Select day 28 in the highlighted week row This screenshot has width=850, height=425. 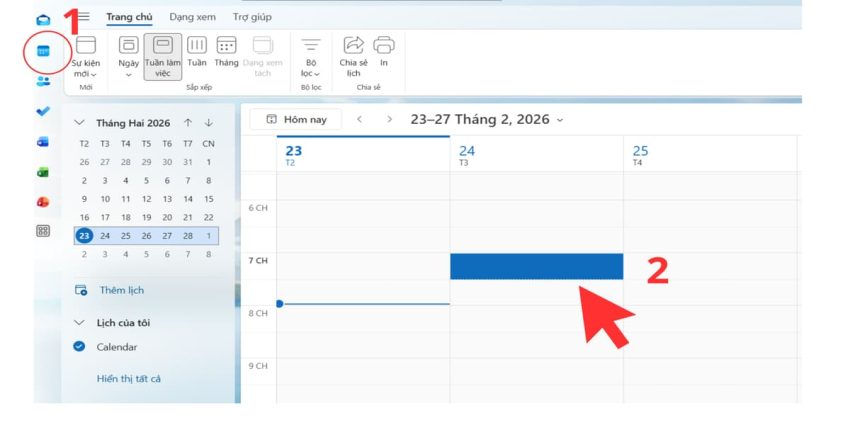(x=188, y=236)
